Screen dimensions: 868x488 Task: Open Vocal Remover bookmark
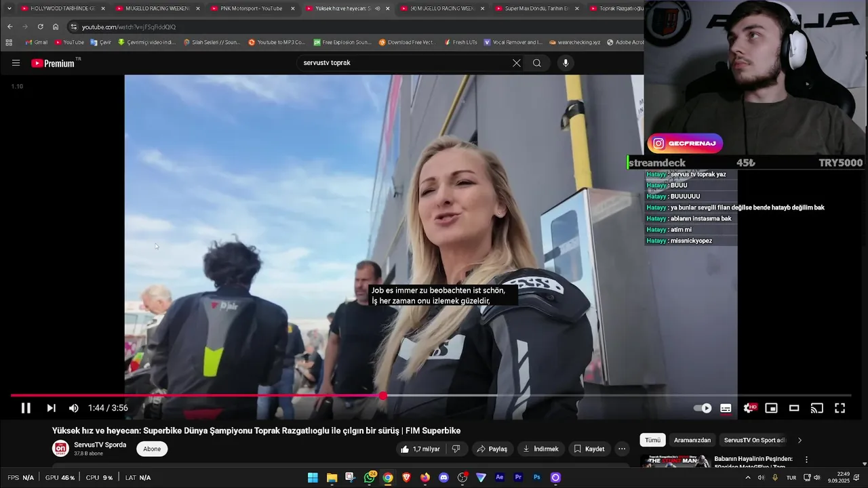pyautogui.click(x=513, y=42)
